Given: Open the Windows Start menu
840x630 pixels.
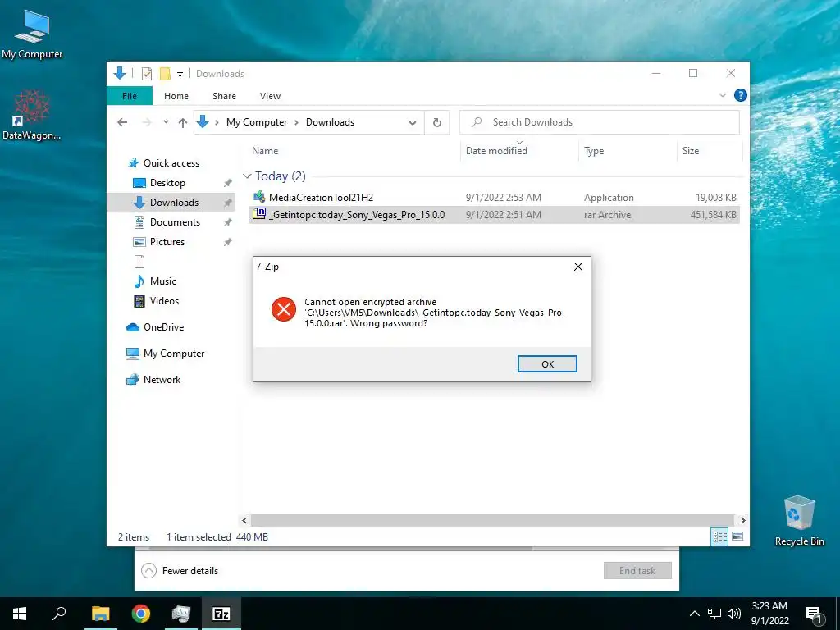Looking at the screenshot, I should click(x=20, y=614).
